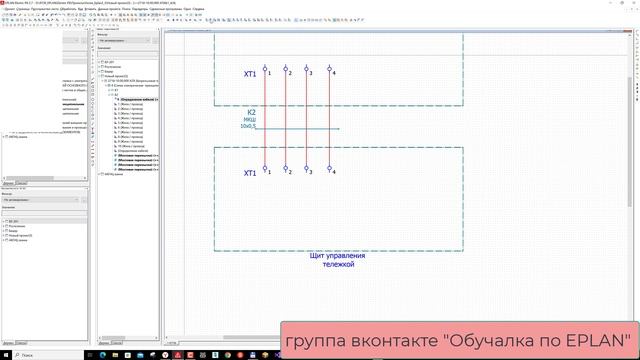Expand the first project node in the middle tree
640x360 pixels.
tap(100, 62)
